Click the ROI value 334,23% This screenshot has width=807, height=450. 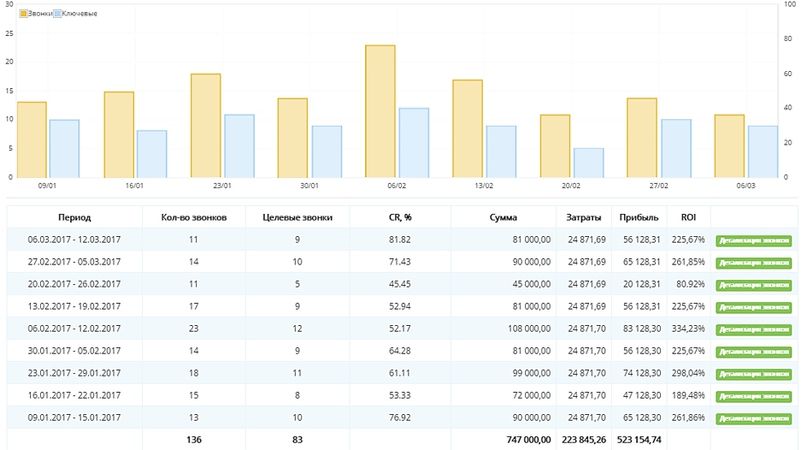(x=688, y=328)
